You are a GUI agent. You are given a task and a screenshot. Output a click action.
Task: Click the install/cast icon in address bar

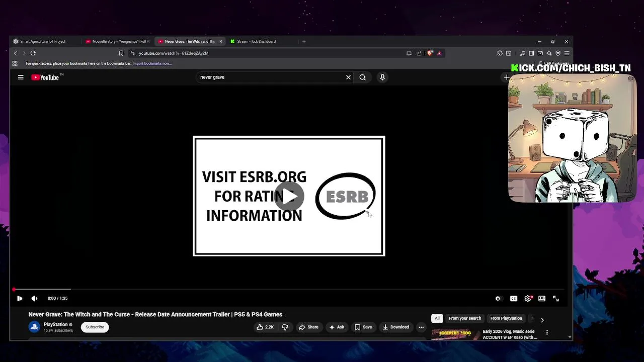pos(409,53)
